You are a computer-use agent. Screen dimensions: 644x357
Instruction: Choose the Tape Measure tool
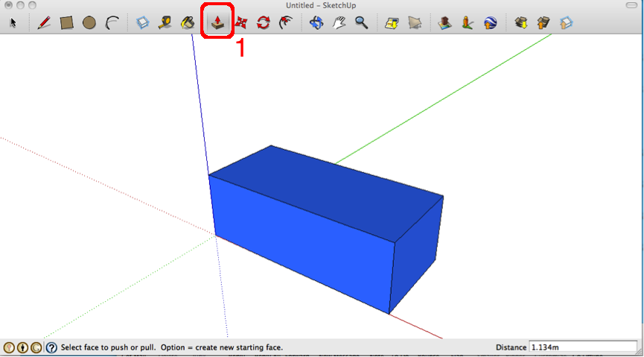165,23
